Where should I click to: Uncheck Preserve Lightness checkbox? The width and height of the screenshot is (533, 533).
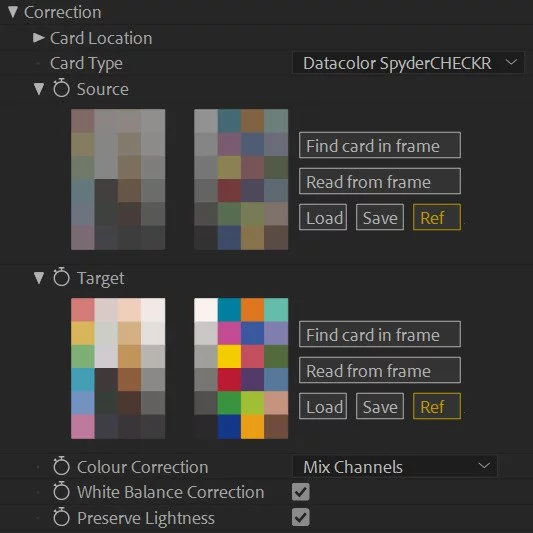(x=300, y=517)
